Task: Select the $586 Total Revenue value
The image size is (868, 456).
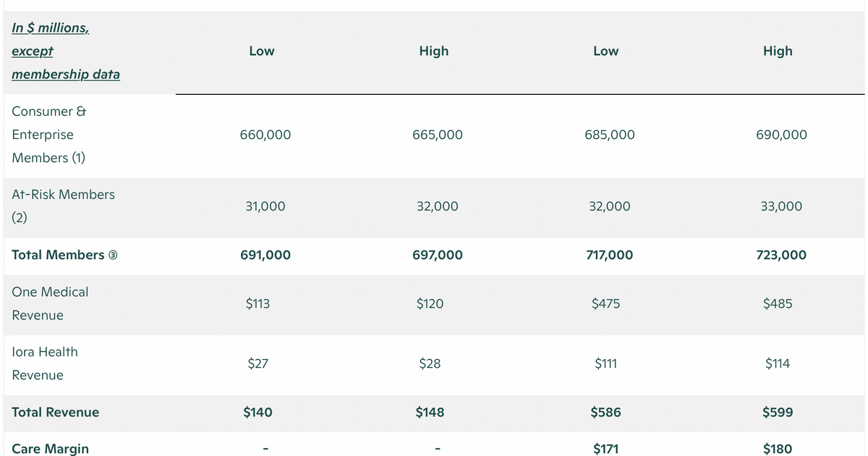Action: click(x=605, y=413)
